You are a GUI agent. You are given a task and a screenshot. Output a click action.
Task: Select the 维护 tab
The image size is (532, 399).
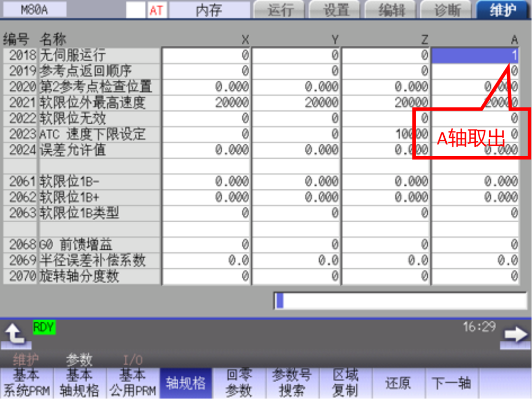point(503,10)
